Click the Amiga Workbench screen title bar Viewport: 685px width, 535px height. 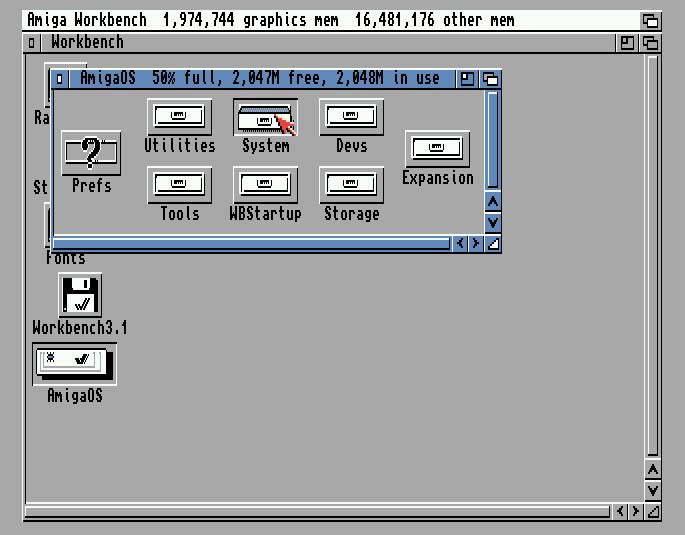coord(300,19)
